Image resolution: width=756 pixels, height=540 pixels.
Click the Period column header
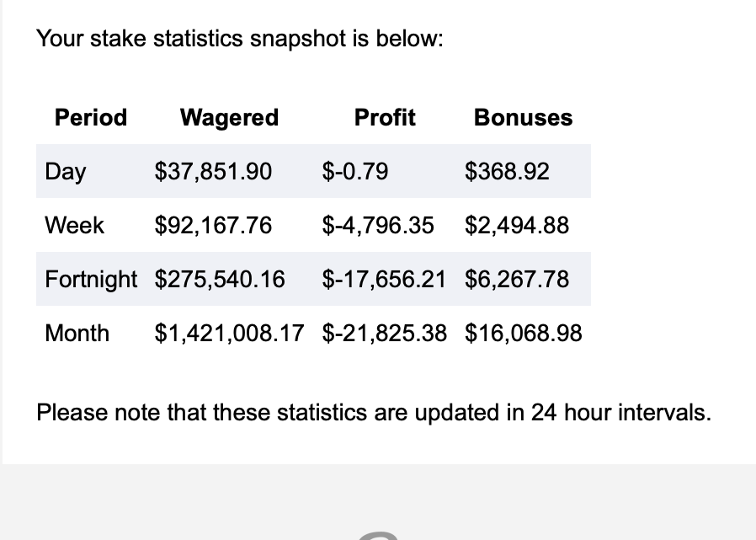pyautogui.click(x=91, y=117)
